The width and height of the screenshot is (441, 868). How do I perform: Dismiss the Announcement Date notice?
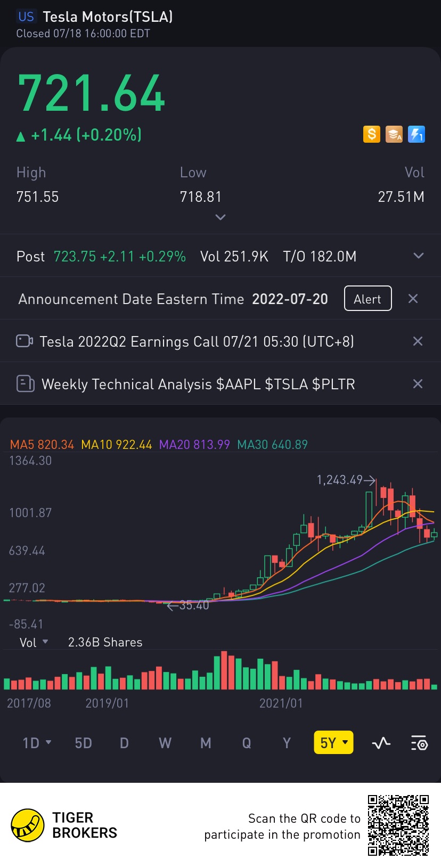[x=413, y=299]
